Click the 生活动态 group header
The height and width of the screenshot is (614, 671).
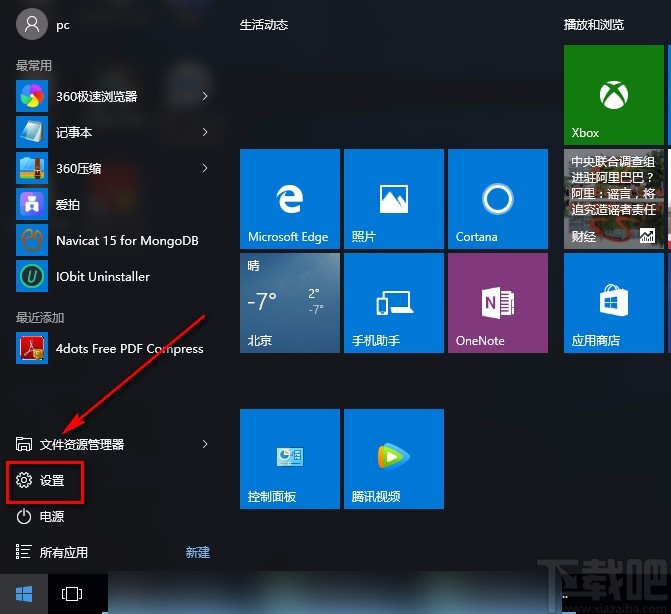point(264,25)
